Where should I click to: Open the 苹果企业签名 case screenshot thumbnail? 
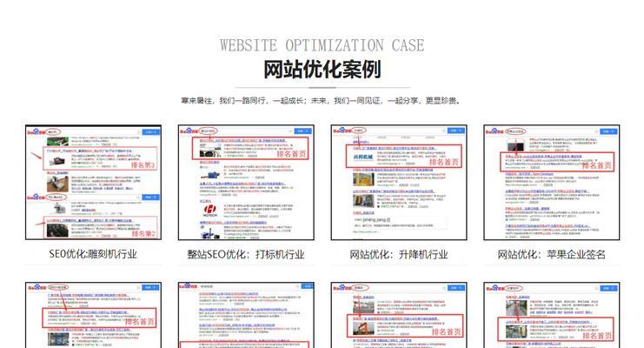pyautogui.click(x=552, y=182)
